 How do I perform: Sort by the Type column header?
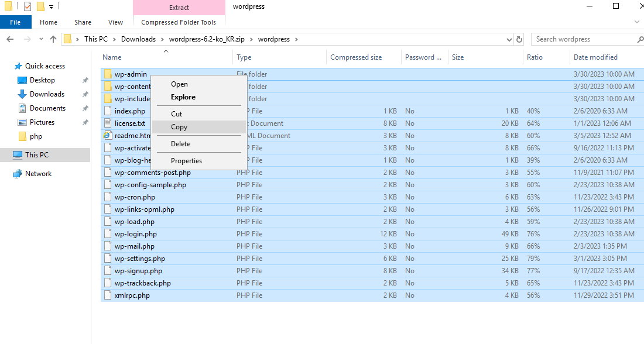click(279, 57)
